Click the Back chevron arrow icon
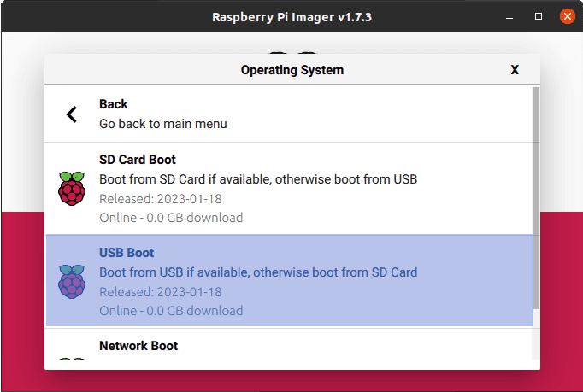 click(72, 114)
